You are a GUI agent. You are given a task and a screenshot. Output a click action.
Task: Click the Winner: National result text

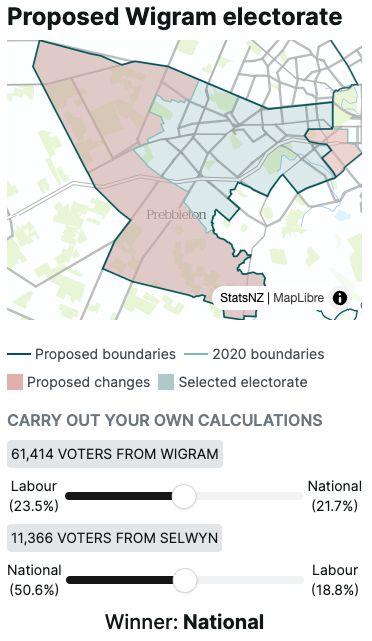click(x=184, y=622)
